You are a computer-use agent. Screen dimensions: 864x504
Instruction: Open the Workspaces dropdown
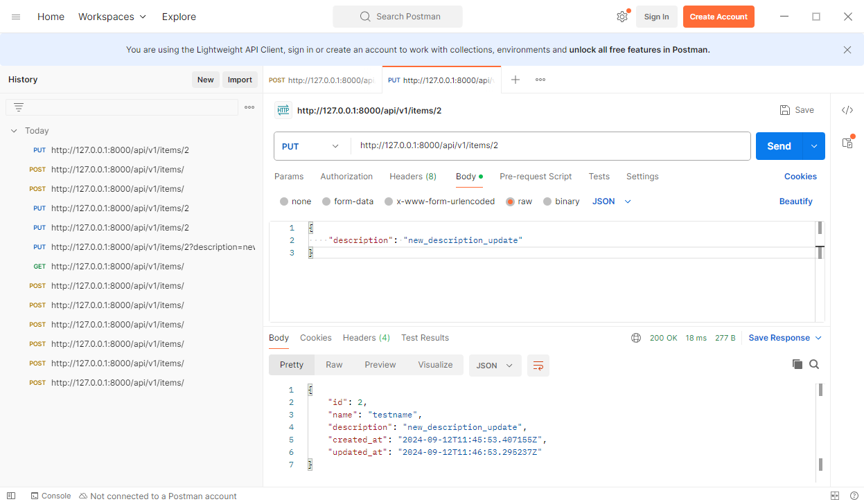(x=112, y=17)
